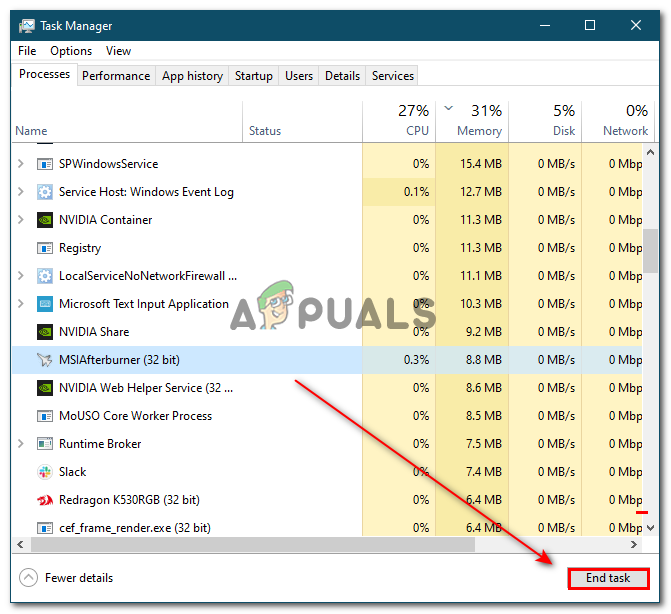Select the MSIAfterburner (32 bit) row
Screen dimensions: 671x614
327,360
